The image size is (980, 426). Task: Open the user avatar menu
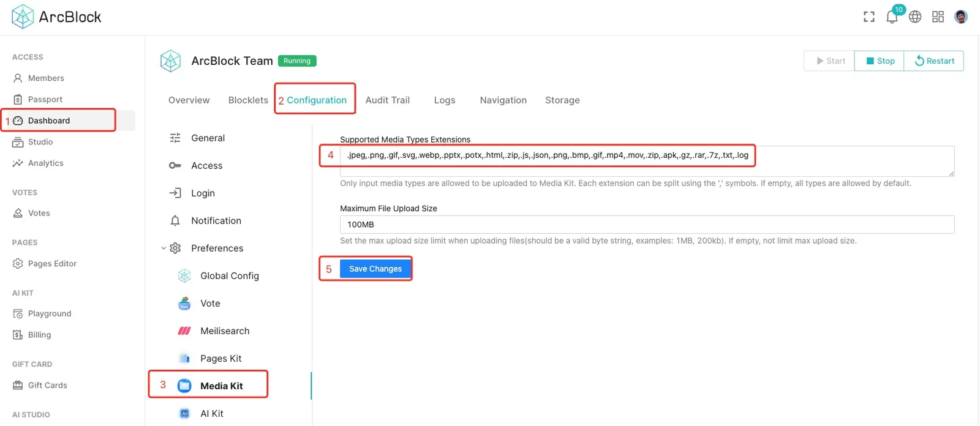pyautogui.click(x=961, y=17)
